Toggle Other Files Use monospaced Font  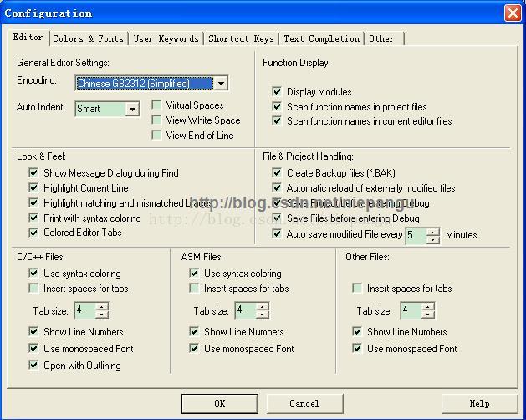[x=357, y=348]
